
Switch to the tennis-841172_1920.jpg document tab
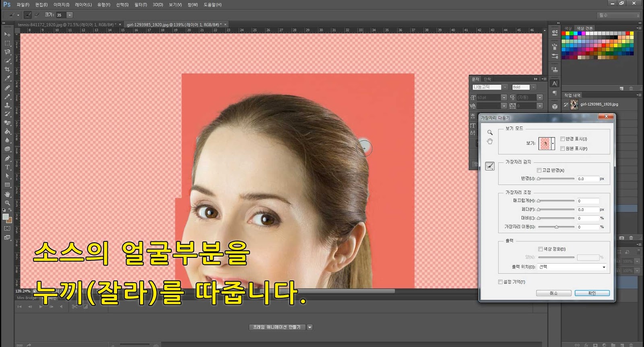pyautogui.click(x=66, y=25)
